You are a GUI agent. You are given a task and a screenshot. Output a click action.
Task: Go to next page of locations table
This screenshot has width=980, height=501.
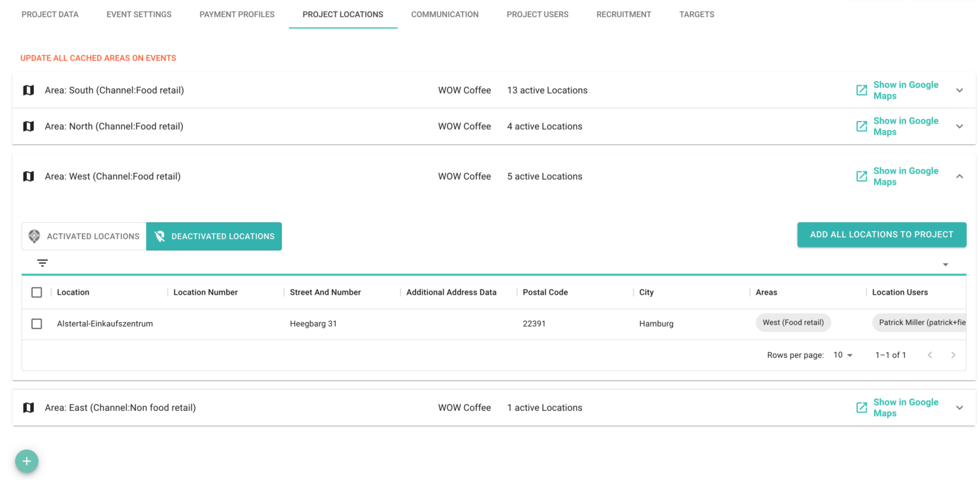953,355
